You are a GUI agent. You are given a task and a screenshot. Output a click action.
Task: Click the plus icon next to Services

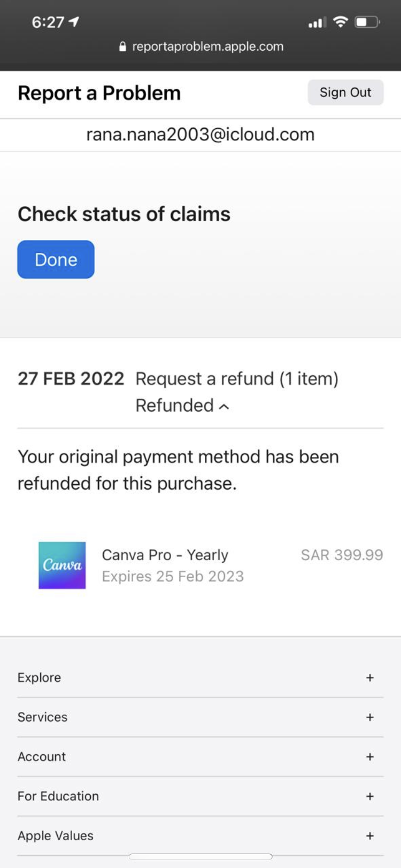[x=369, y=717]
